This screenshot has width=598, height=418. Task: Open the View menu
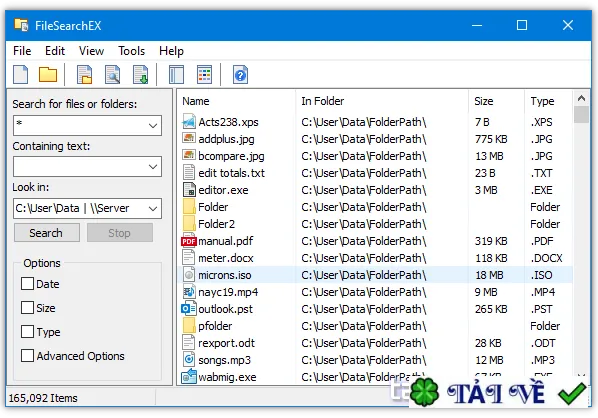click(x=92, y=51)
